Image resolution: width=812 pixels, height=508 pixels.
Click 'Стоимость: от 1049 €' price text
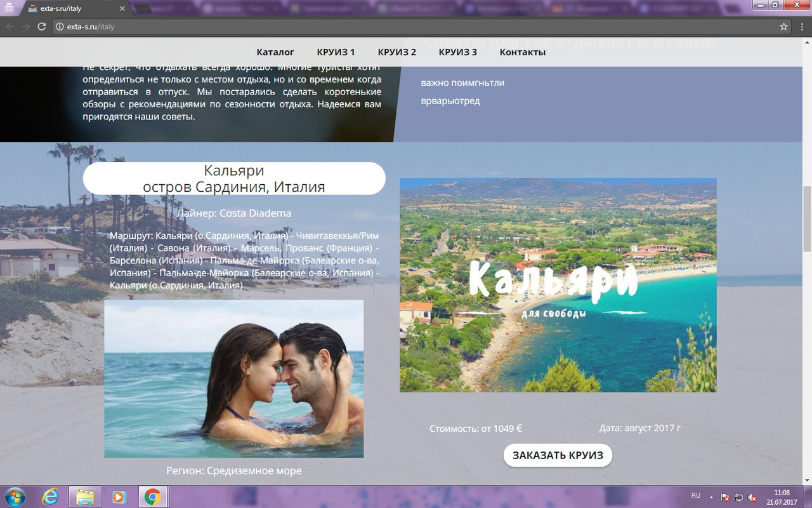point(476,429)
